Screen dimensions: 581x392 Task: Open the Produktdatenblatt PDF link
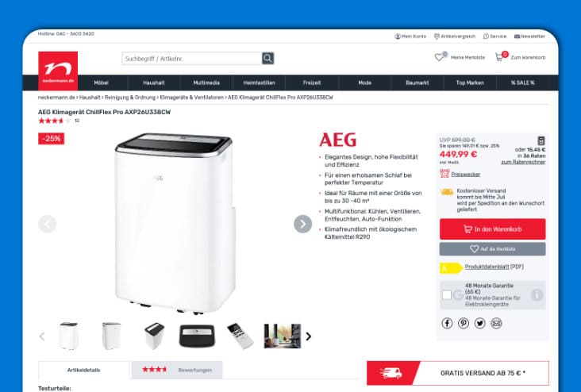tap(494, 267)
